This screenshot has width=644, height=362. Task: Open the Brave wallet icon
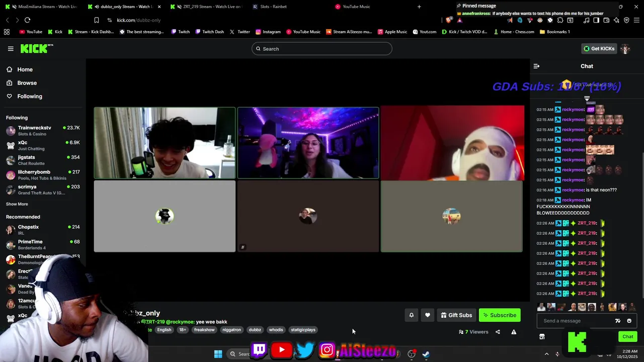coord(606,20)
